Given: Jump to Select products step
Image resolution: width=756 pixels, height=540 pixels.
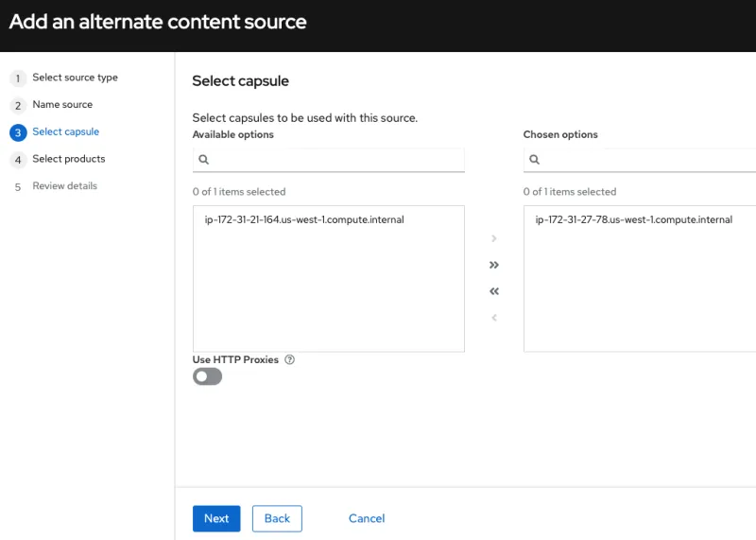Looking at the screenshot, I should (x=69, y=159).
